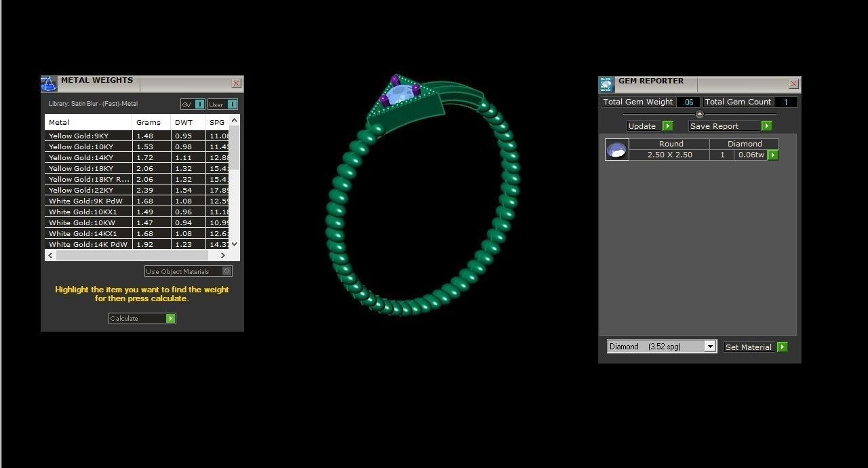Click the 2.50 X 2.50 size cell
Image resolution: width=868 pixels, height=468 pixels.
[x=670, y=155]
